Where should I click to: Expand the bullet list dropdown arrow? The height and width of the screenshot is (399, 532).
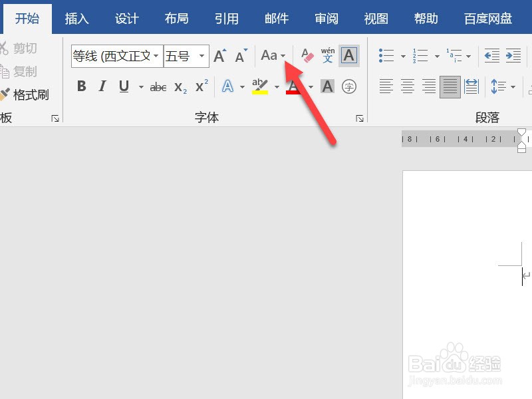403,57
